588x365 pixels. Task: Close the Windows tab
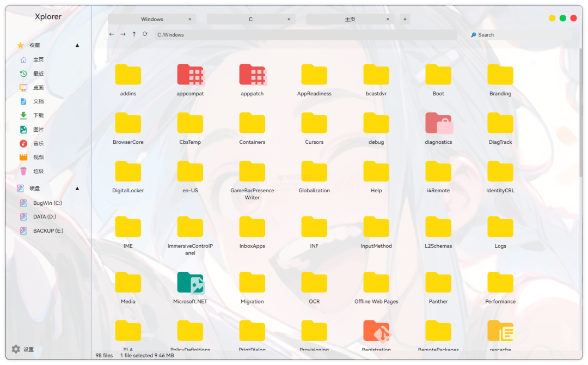point(190,19)
